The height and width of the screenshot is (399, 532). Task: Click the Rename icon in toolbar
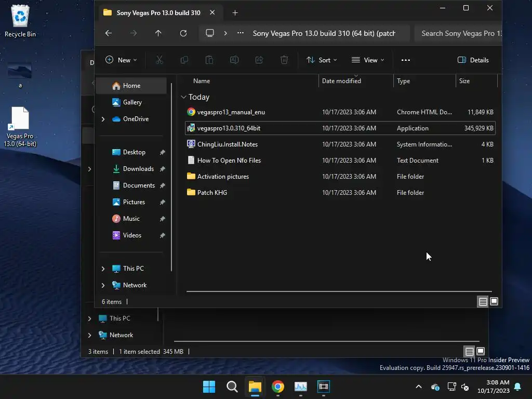coord(234,60)
